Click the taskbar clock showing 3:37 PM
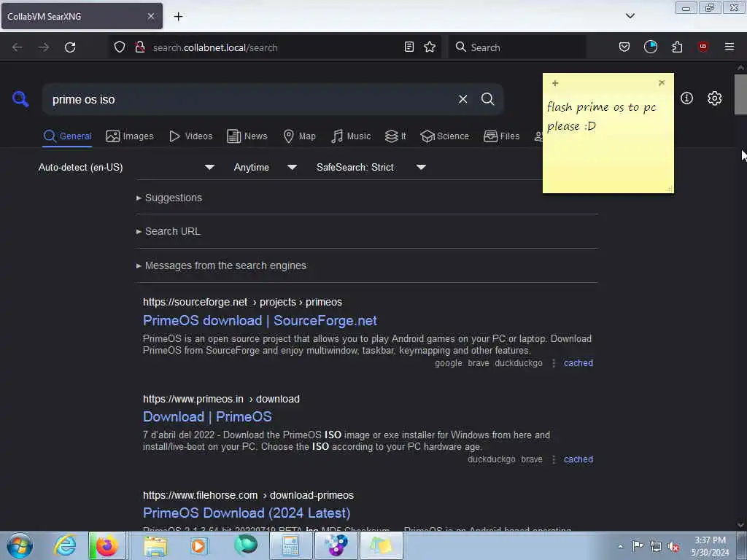This screenshot has height=560, width=747. [x=710, y=546]
